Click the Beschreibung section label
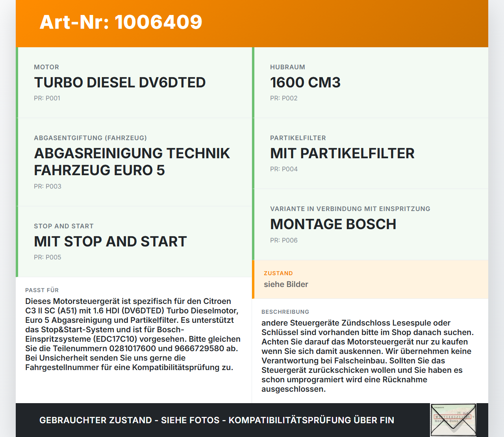This screenshot has width=504, height=437. pyautogui.click(x=285, y=312)
